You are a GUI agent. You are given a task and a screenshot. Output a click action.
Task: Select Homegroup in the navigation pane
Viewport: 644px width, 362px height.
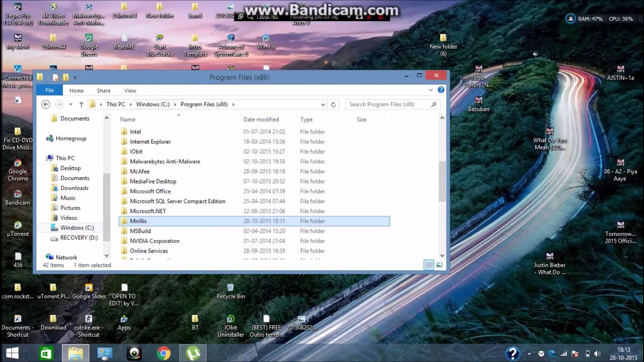pos(71,138)
